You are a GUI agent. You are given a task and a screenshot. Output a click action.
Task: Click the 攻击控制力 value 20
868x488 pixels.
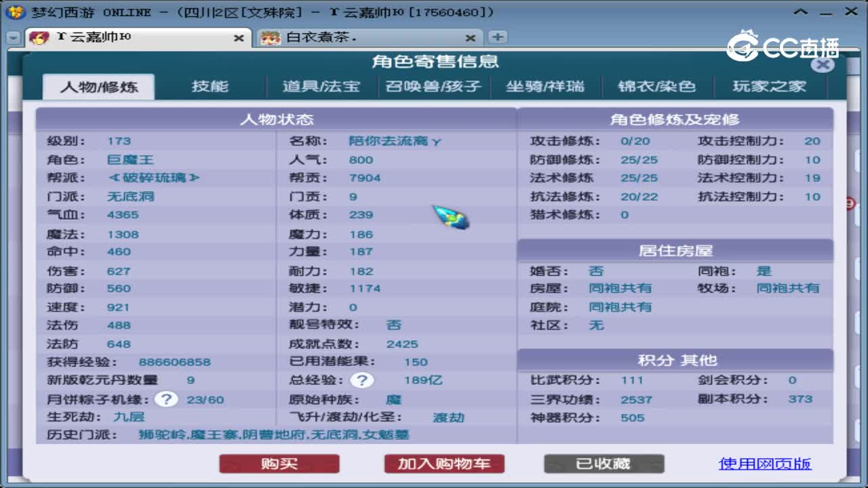pos(812,141)
